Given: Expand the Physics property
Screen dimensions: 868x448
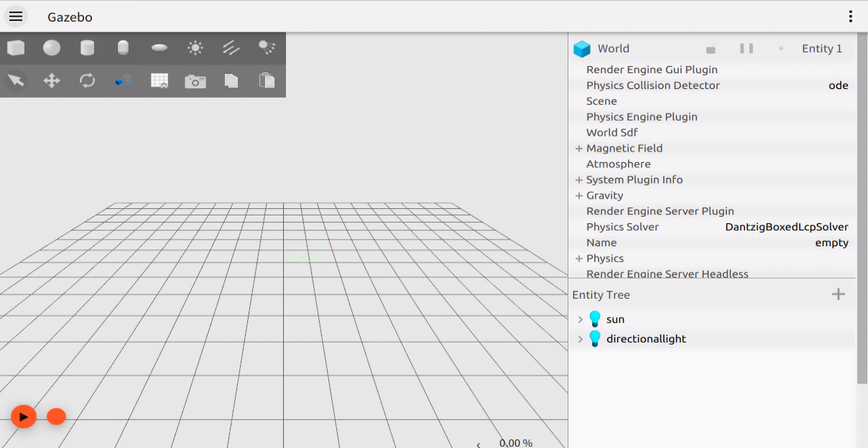Looking at the screenshot, I should pos(578,258).
